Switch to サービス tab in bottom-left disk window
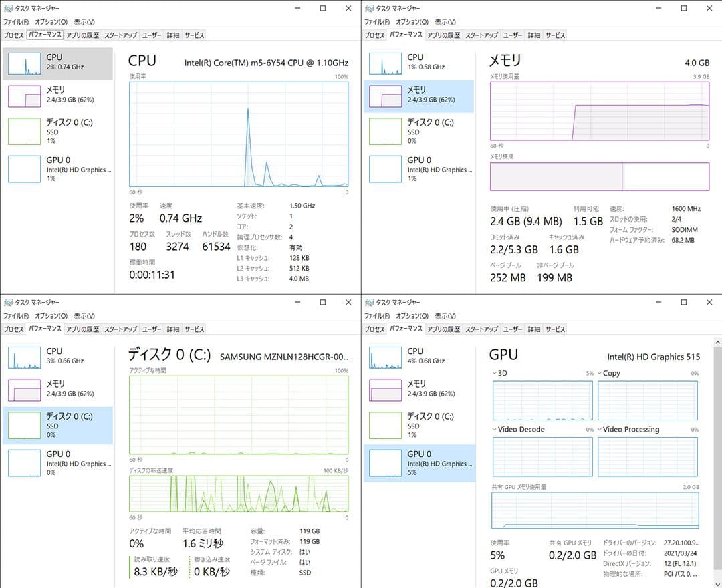 [195, 329]
